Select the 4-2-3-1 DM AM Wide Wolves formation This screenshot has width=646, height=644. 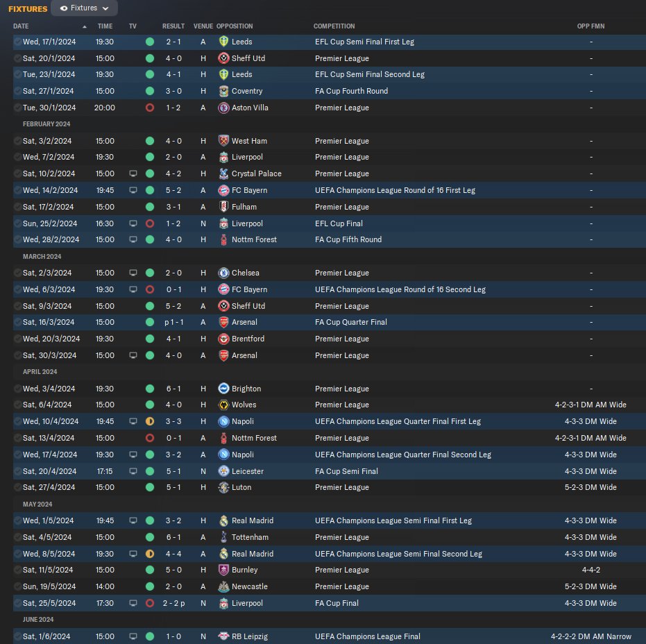[x=590, y=405]
